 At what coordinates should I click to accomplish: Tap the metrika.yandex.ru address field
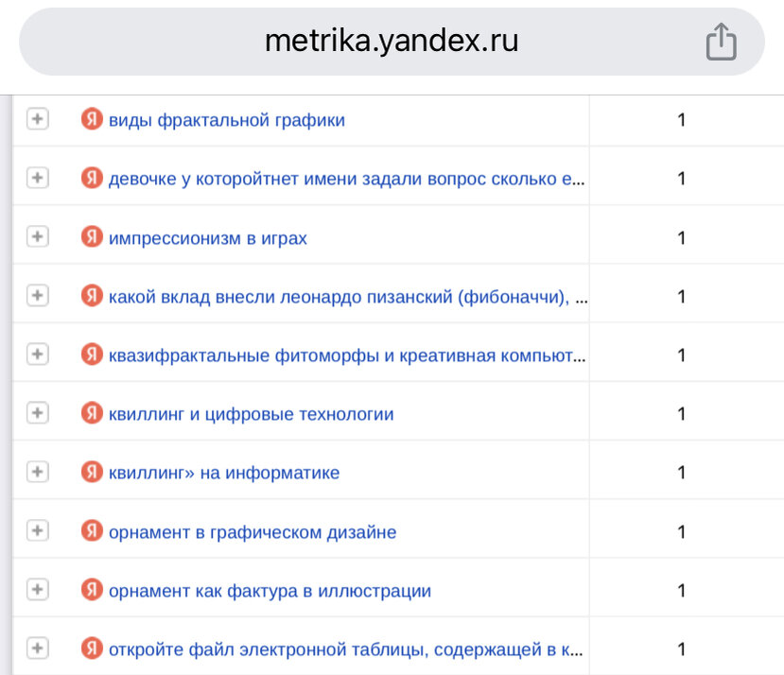(x=392, y=42)
